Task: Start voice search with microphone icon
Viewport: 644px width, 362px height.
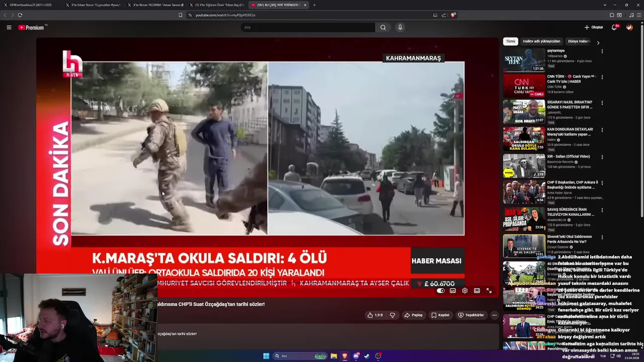Action: click(x=400, y=28)
